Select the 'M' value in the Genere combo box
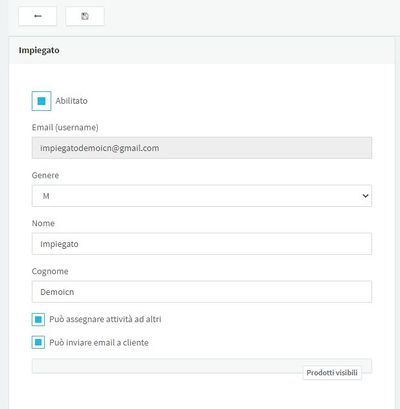Viewport: 400px width, 409px height. tap(46, 196)
